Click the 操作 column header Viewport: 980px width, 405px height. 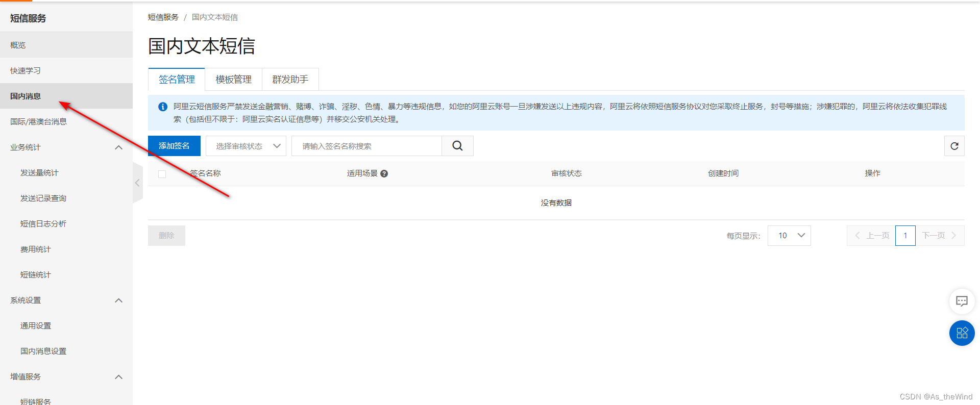pyautogui.click(x=873, y=173)
